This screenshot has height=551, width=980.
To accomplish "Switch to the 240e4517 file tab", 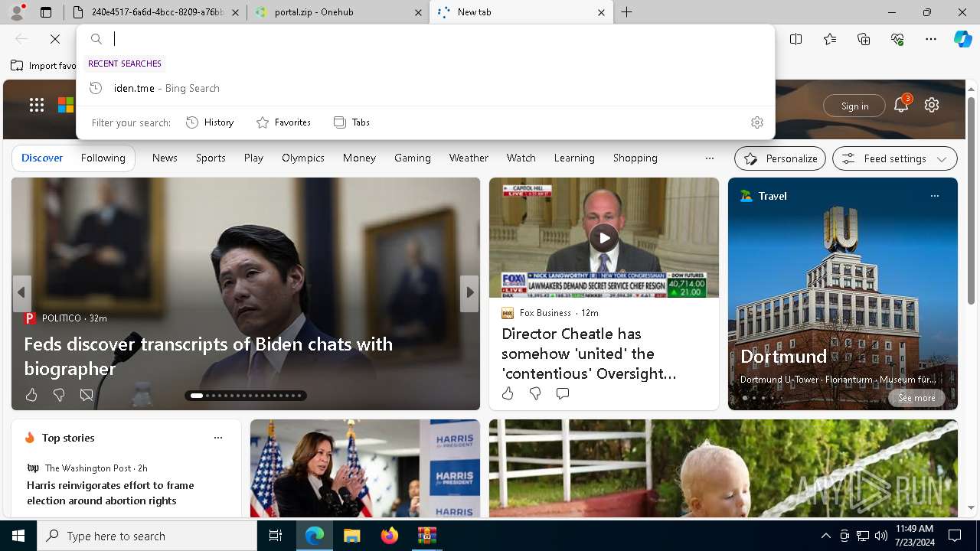I will point(156,12).
